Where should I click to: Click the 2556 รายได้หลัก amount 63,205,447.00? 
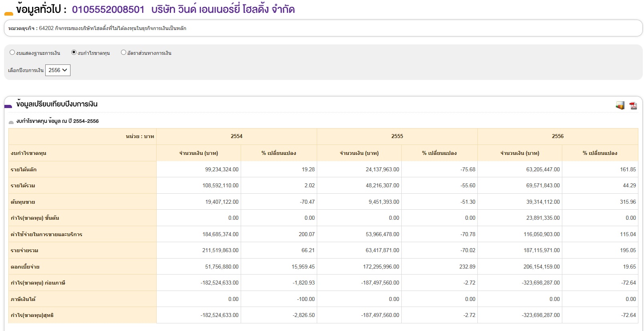[543, 170]
